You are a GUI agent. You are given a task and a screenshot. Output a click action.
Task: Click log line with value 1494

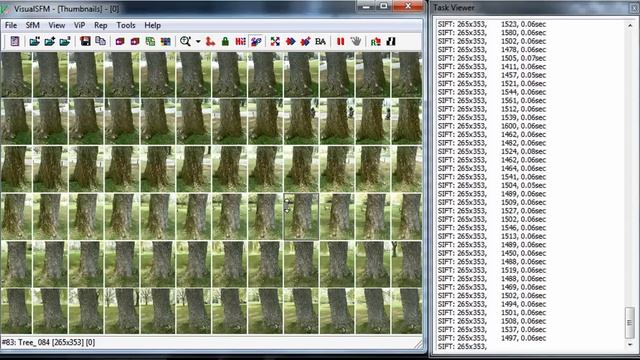click(491, 304)
